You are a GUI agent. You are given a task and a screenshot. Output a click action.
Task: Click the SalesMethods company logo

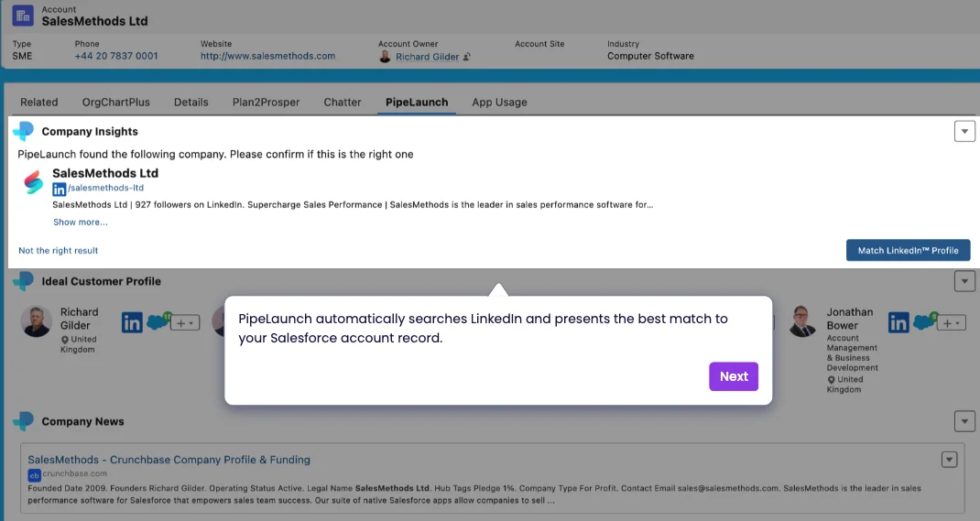pos(34,182)
